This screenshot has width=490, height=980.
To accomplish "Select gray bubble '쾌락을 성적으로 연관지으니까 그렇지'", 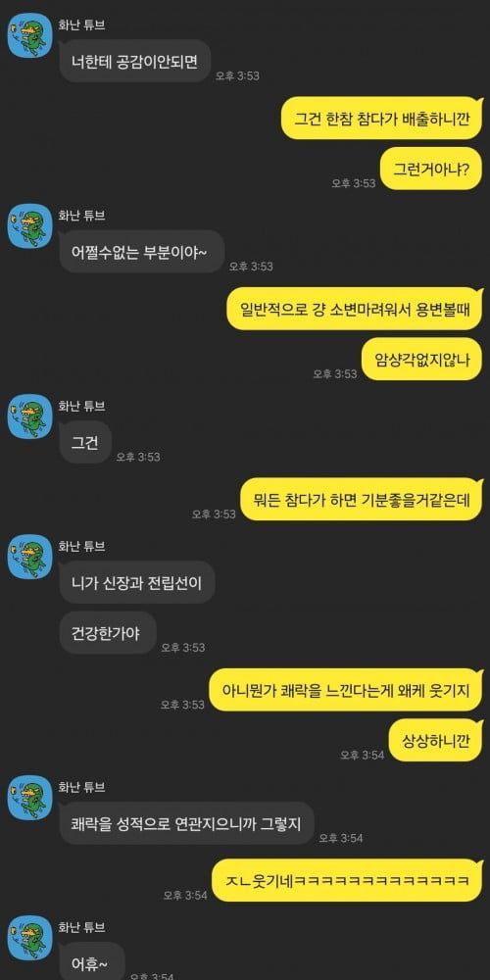I will point(186,823).
